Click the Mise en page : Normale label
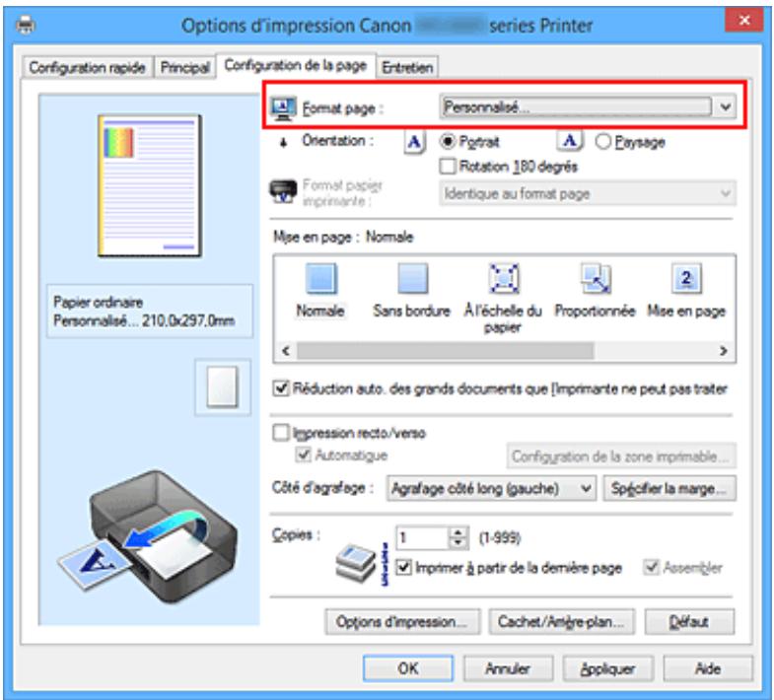Image resolution: width=774 pixels, height=700 pixels. coord(343,237)
